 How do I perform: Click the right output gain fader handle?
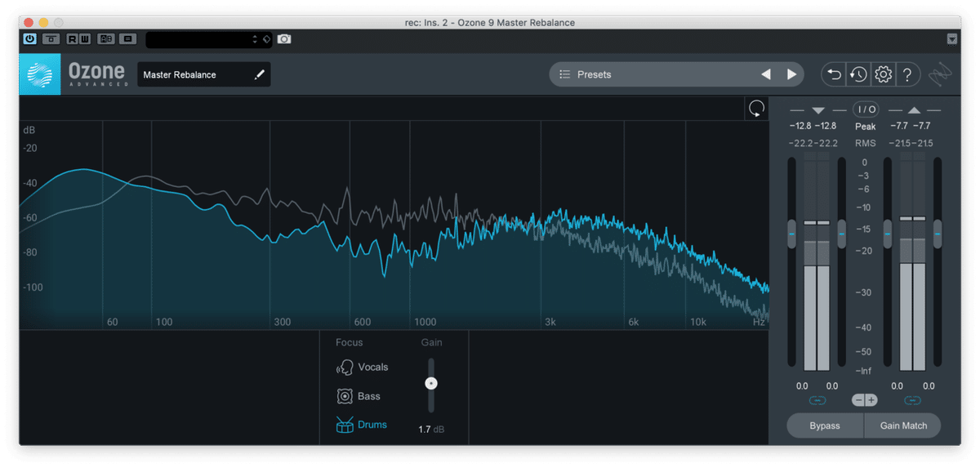(x=938, y=234)
